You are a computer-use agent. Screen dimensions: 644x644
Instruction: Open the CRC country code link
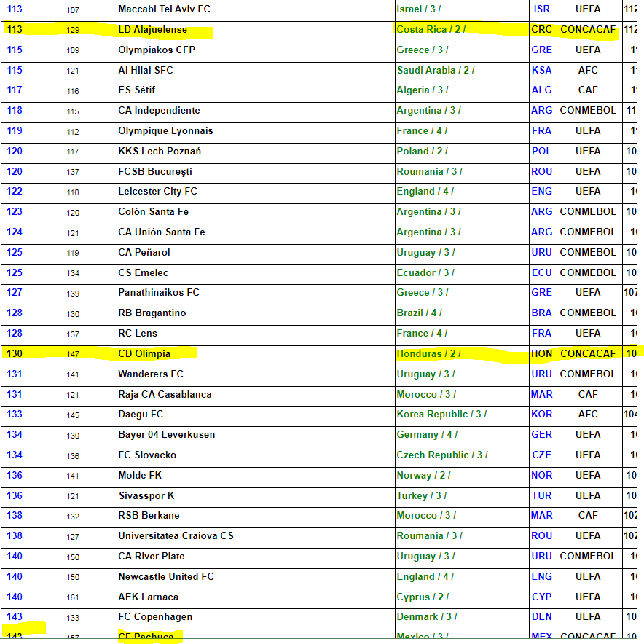pyautogui.click(x=541, y=30)
